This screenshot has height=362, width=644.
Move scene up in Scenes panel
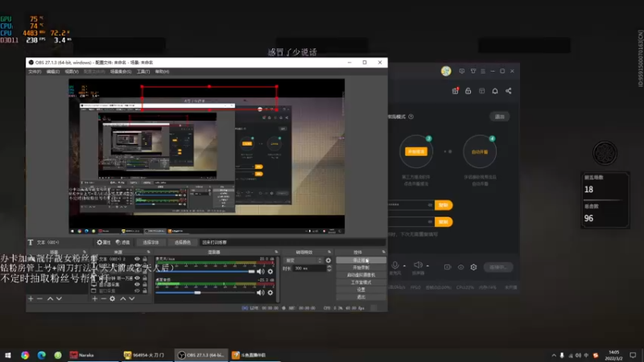50,298
